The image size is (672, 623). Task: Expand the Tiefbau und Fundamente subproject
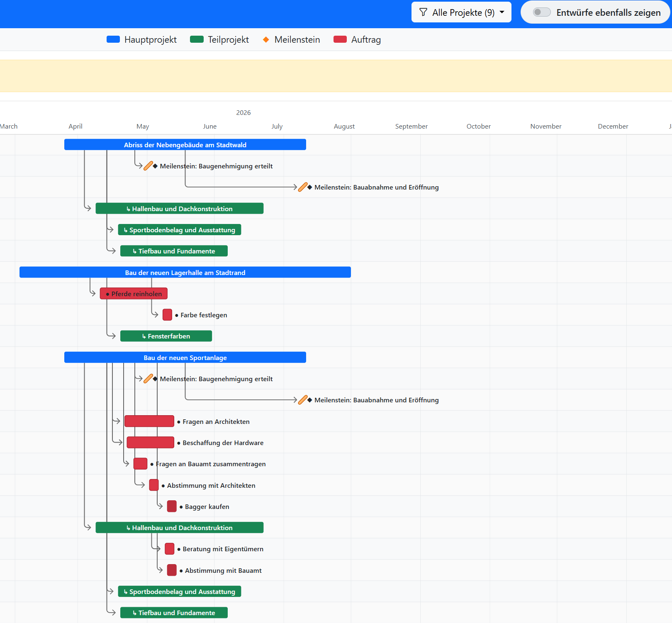coord(174,251)
